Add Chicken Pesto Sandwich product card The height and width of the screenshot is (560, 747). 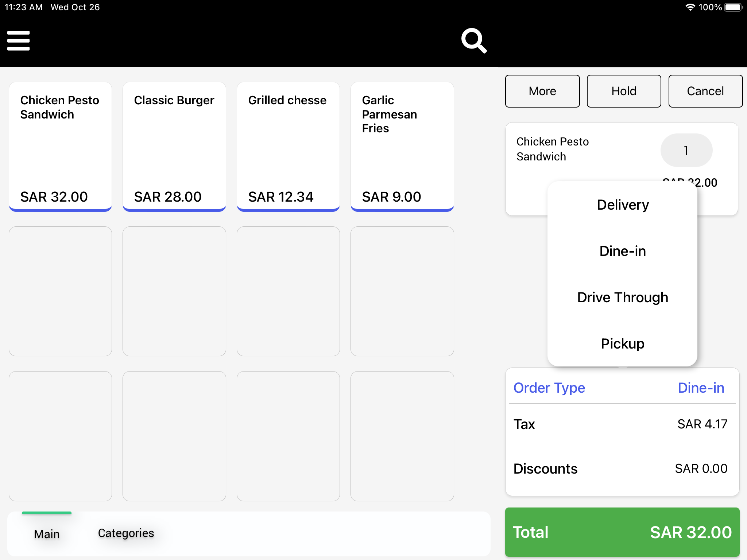(x=60, y=147)
